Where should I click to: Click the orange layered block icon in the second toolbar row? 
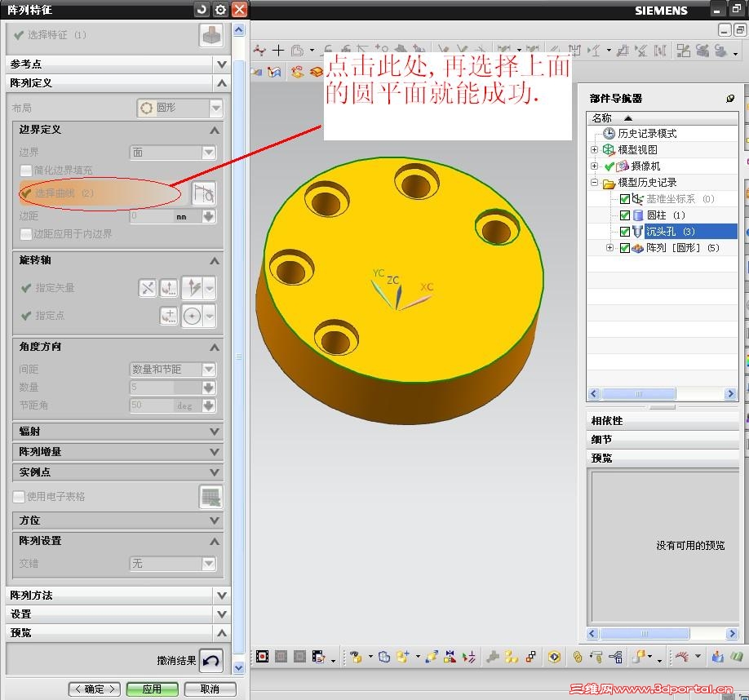click(x=317, y=73)
